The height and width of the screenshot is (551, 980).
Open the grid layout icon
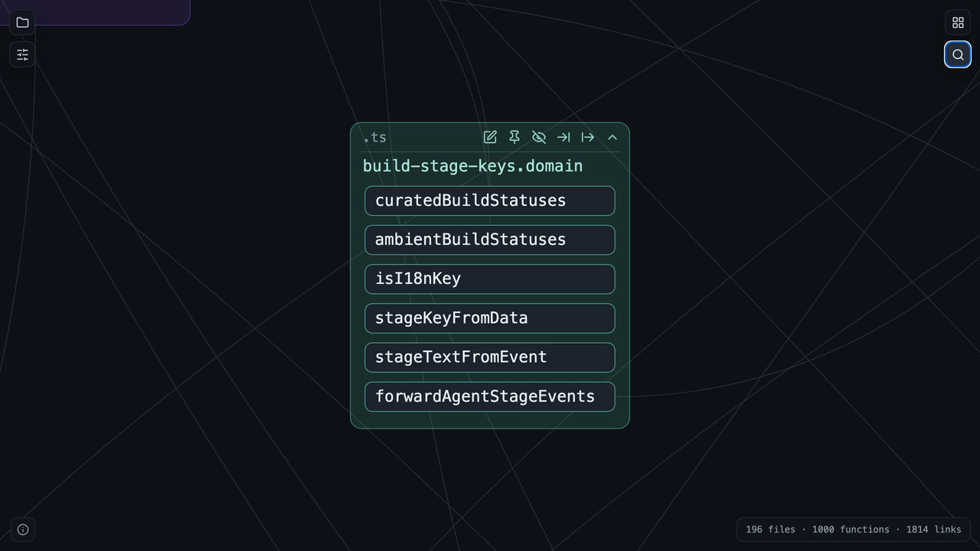coord(958,22)
